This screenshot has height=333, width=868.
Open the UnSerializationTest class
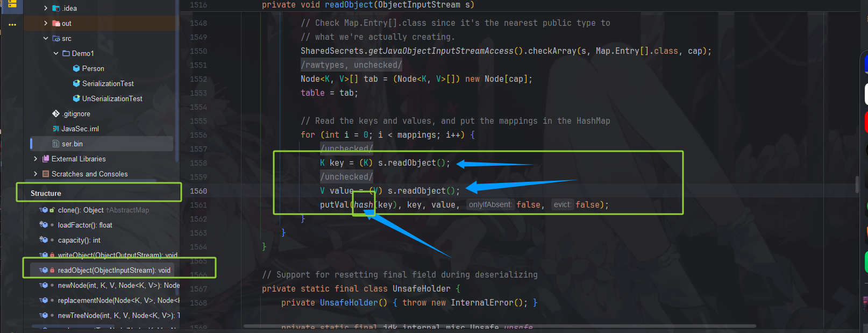[x=112, y=98]
